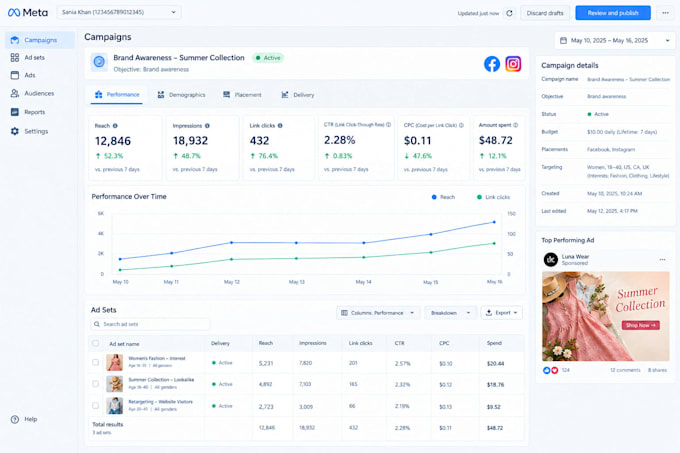Click Discard drafts button
This screenshot has width=680, height=453.
[x=545, y=13]
